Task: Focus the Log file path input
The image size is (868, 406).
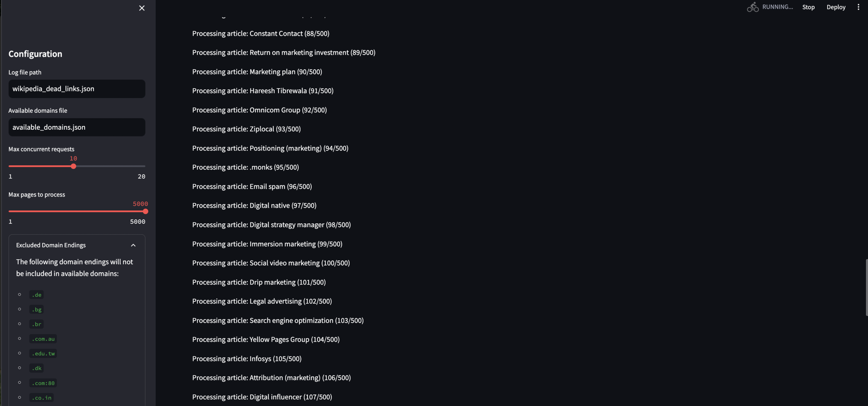Action: 77,89
